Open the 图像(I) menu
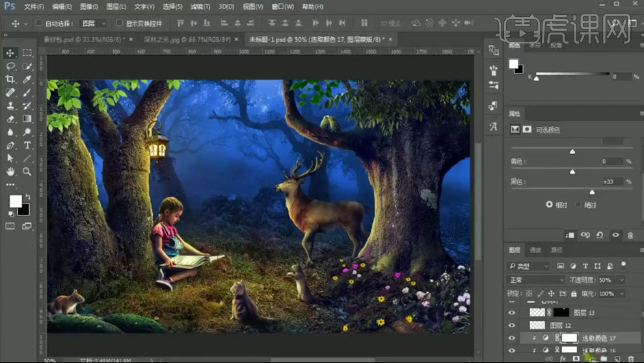This screenshot has height=363, width=644. [x=88, y=7]
